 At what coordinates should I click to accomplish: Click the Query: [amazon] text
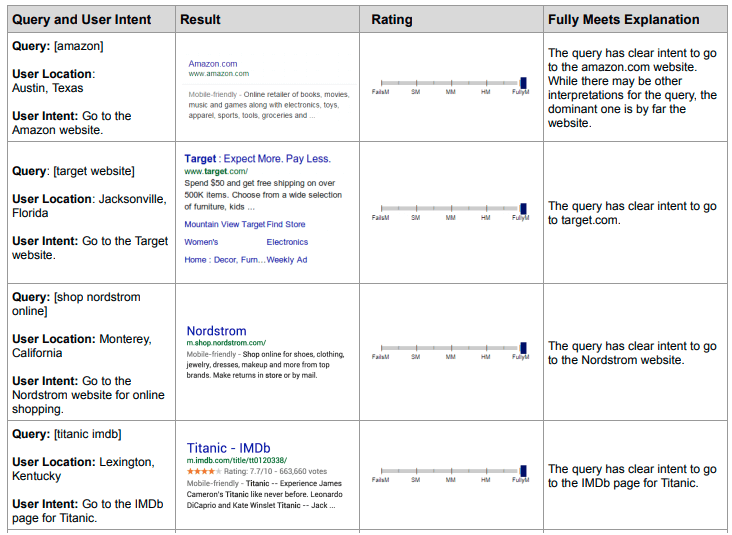point(58,46)
